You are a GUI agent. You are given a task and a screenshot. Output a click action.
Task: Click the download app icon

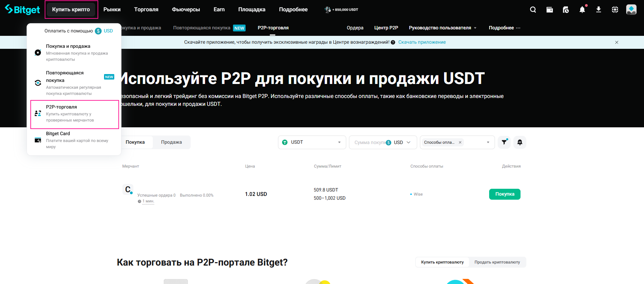point(599,10)
